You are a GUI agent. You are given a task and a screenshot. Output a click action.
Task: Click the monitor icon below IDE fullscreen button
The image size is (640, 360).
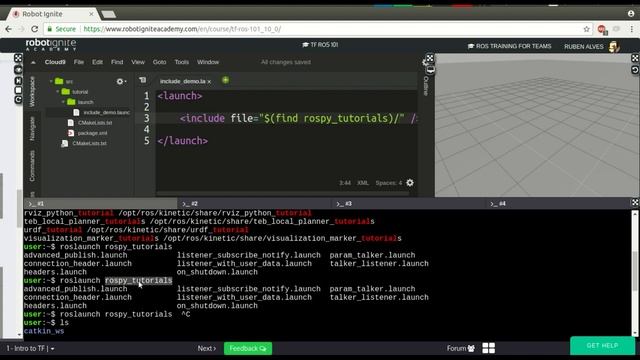[x=430, y=70]
